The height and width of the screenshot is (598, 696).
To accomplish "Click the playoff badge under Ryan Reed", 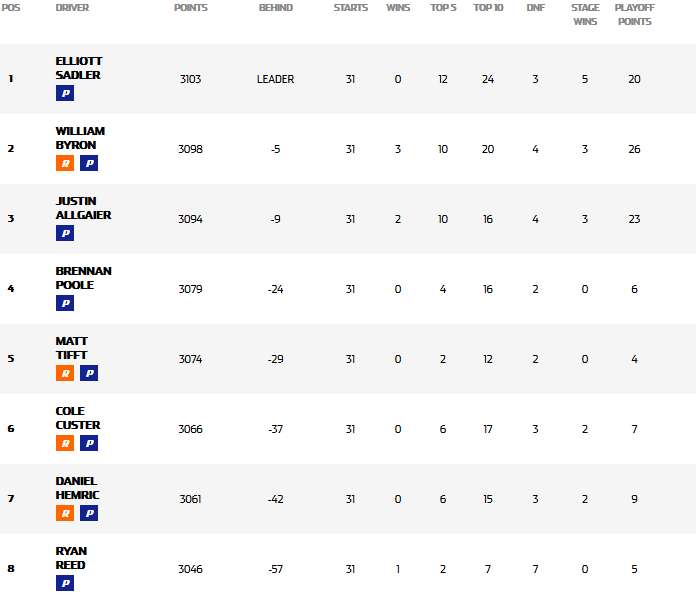I will click(x=65, y=583).
